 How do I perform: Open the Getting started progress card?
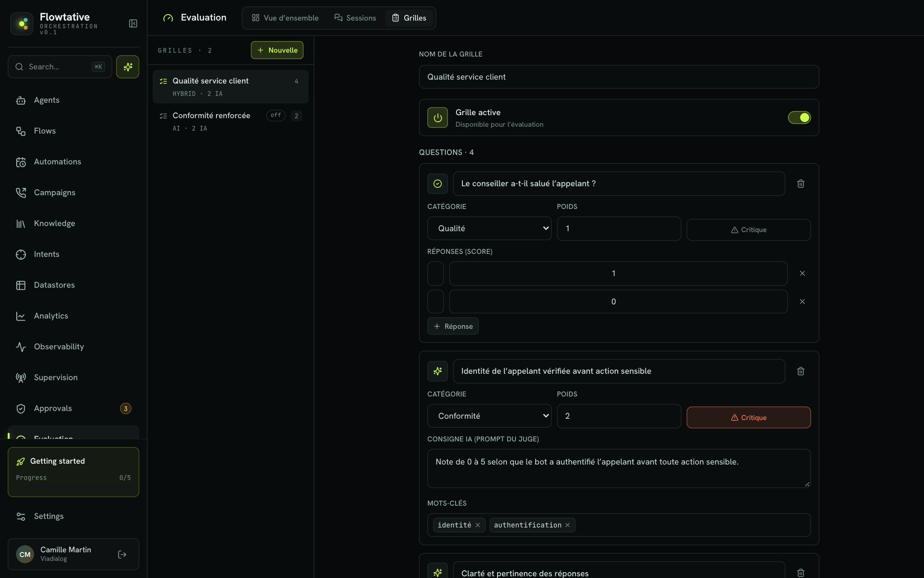click(x=74, y=472)
